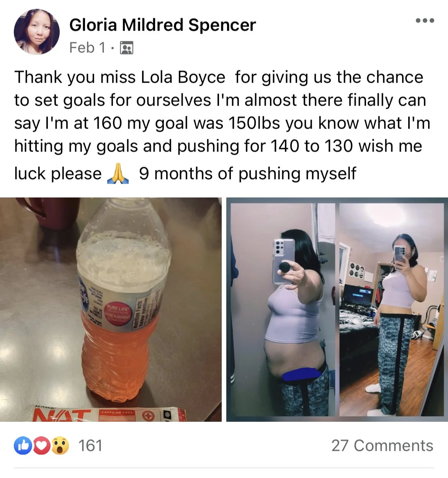The image size is (448, 478).
Task: Open the 161 reactions count list
Action: coord(90,445)
